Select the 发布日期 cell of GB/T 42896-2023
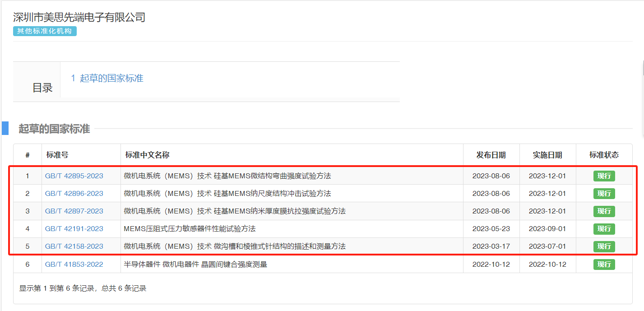This screenshot has width=644, height=311. point(491,194)
